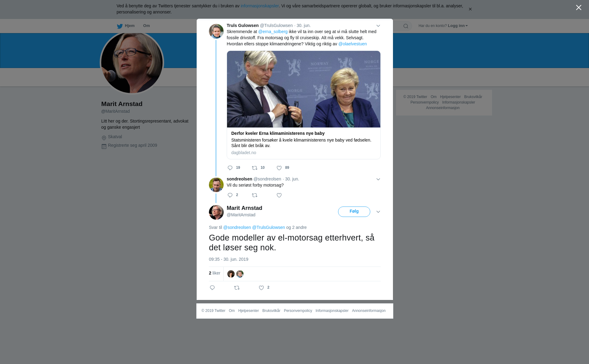Click the Følg button for Marit Arnstad
The width and height of the screenshot is (589, 364).
tap(354, 211)
